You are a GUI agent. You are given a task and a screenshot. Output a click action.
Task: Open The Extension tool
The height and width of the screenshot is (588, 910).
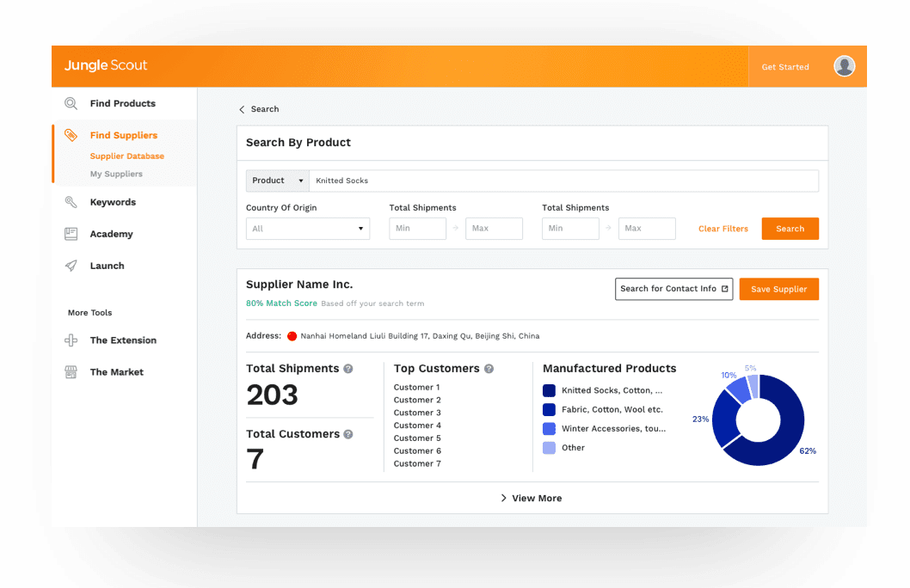pyautogui.click(x=123, y=340)
